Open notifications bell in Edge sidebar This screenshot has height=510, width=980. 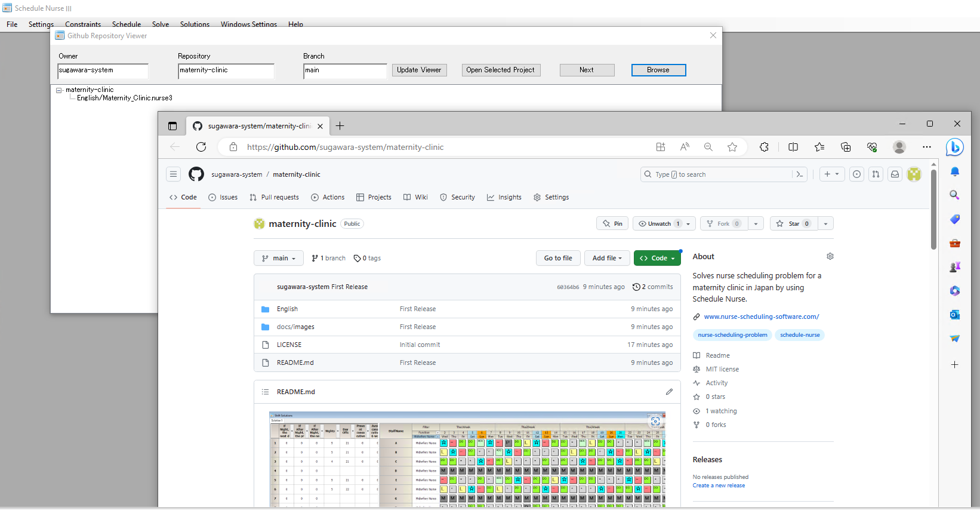(x=955, y=172)
